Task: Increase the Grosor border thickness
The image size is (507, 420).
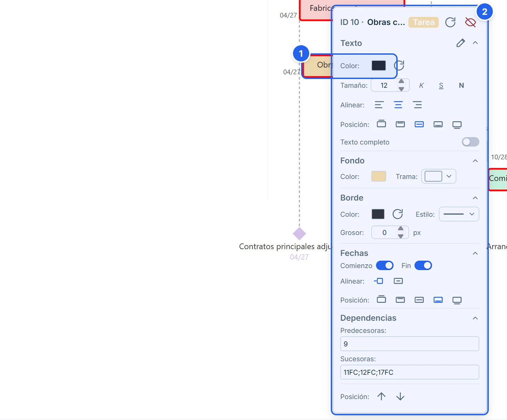Action: point(401,229)
